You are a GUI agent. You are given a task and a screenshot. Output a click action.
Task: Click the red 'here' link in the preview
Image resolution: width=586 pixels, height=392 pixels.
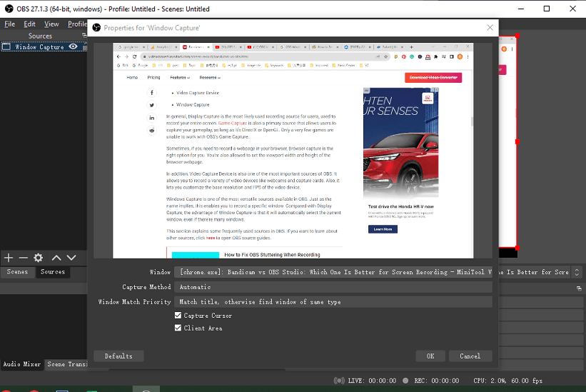pos(211,238)
